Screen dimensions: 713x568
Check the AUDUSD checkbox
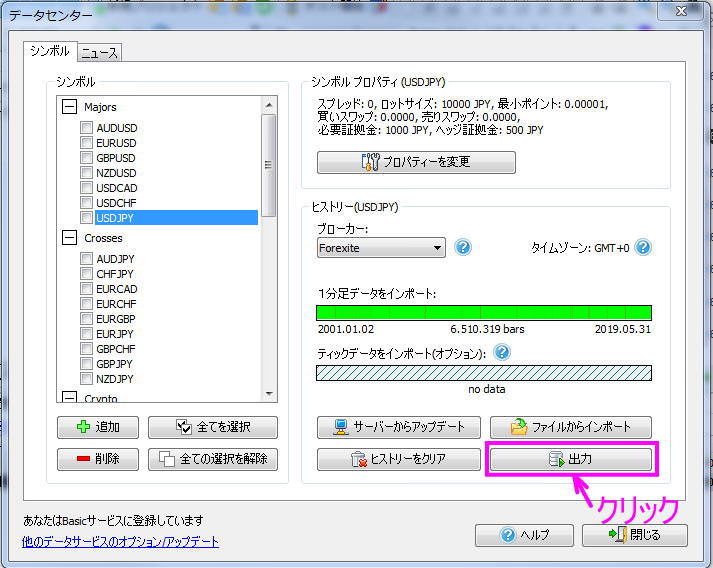click(x=86, y=128)
